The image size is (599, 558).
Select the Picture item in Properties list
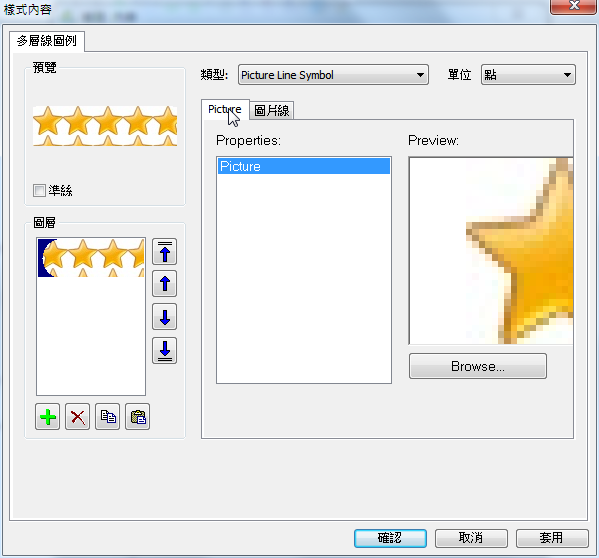pos(304,167)
